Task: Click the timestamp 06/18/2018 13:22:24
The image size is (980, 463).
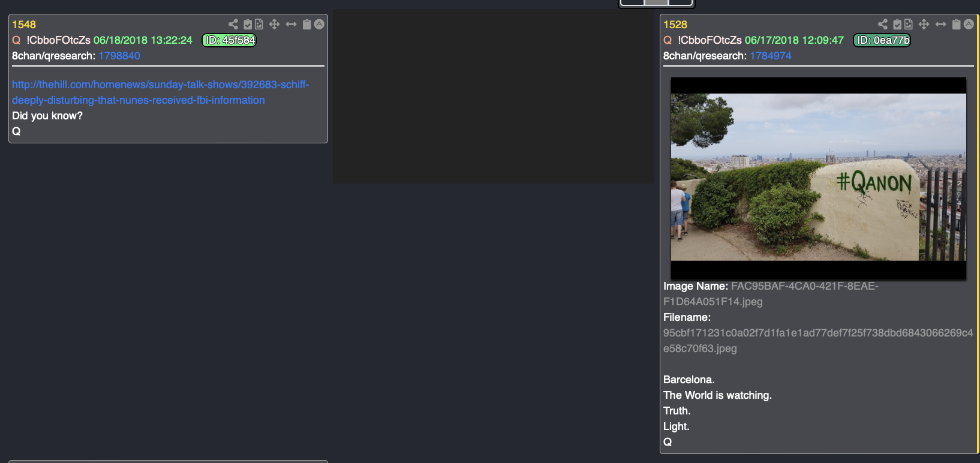Action: click(x=143, y=40)
